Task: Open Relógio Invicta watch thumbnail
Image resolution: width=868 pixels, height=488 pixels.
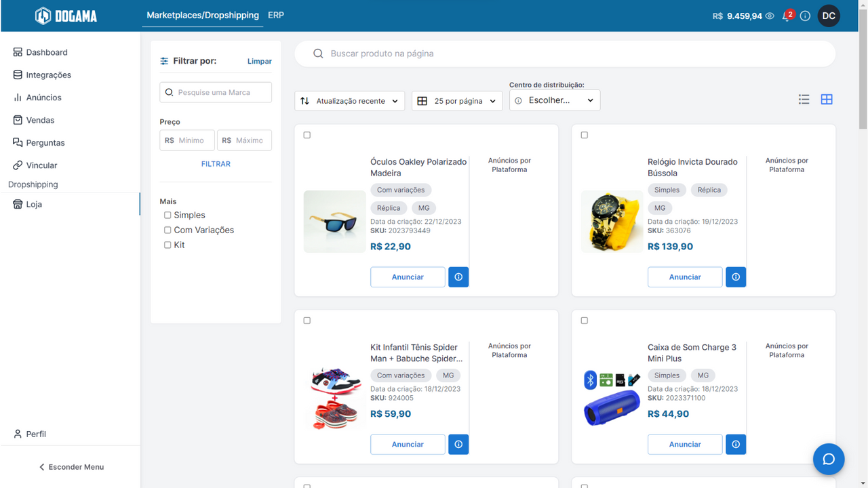Action: pyautogui.click(x=612, y=222)
